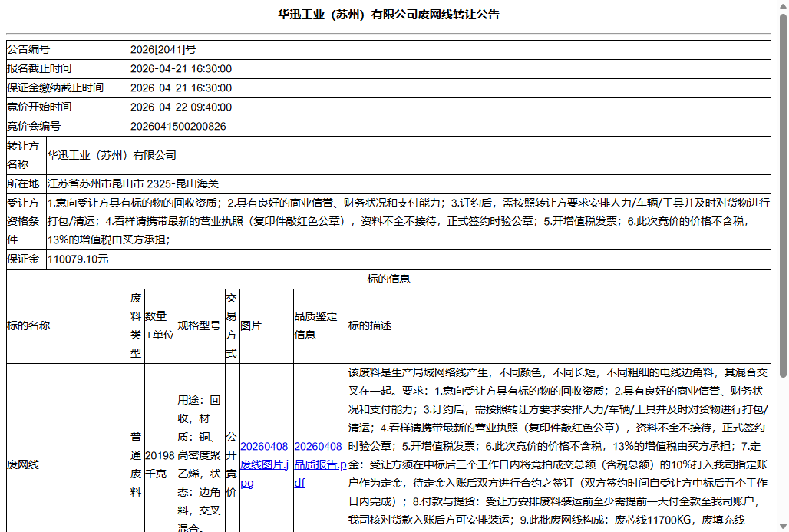
Task: Click the 所在地 label cell
Action: [26, 183]
